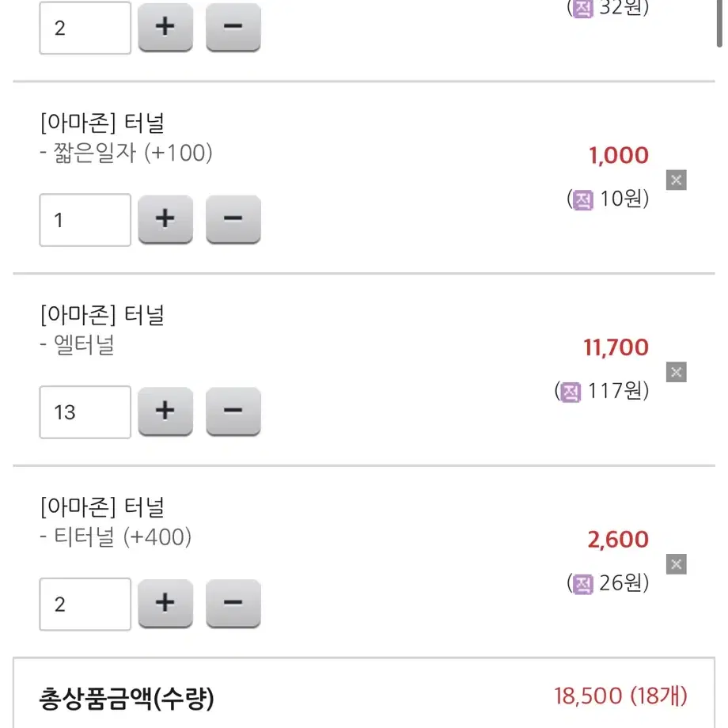
Task: Click minus button on topmost item with quantity 2
Action: (233, 27)
